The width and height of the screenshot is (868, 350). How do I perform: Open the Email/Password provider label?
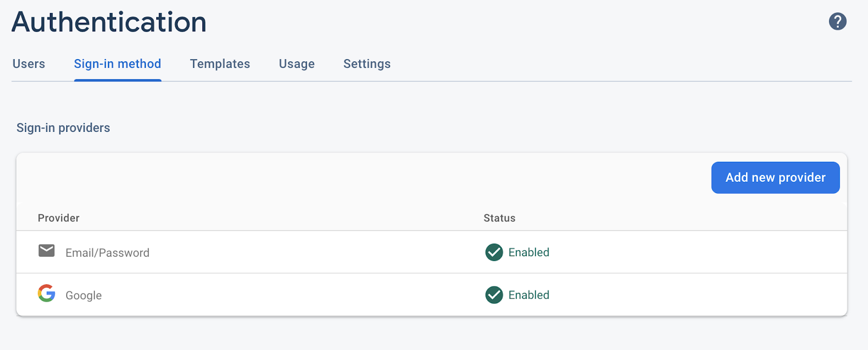[x=107, y=253]
